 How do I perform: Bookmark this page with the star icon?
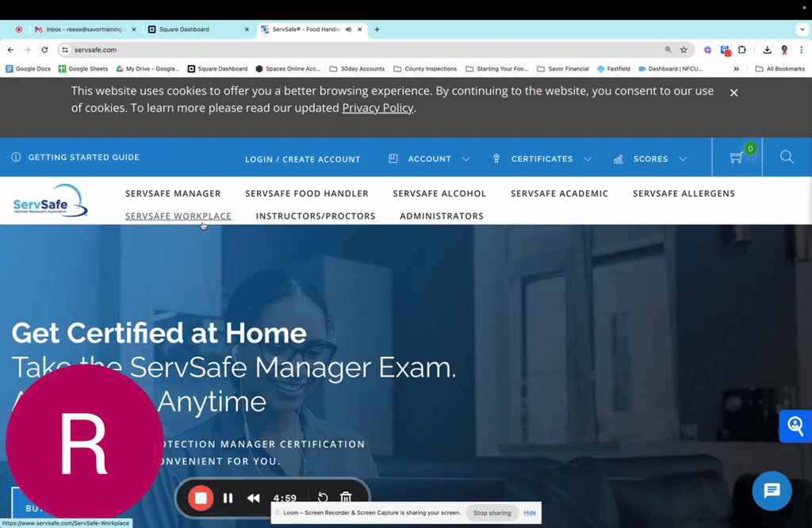tap(684, 50)
